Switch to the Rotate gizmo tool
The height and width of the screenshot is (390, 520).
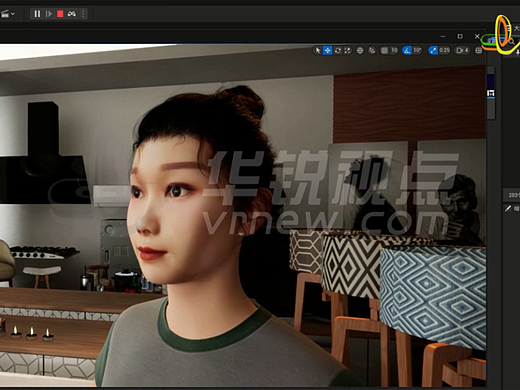click(x=338, y=50)
